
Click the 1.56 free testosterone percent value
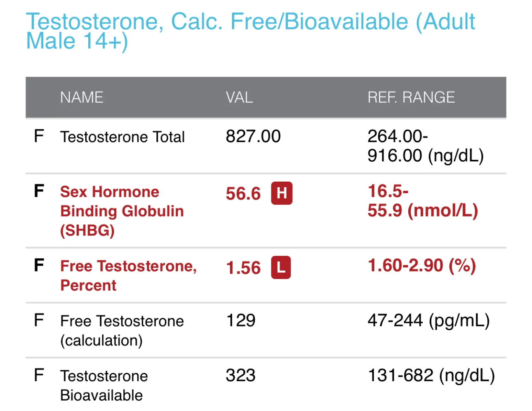[243, 268]
